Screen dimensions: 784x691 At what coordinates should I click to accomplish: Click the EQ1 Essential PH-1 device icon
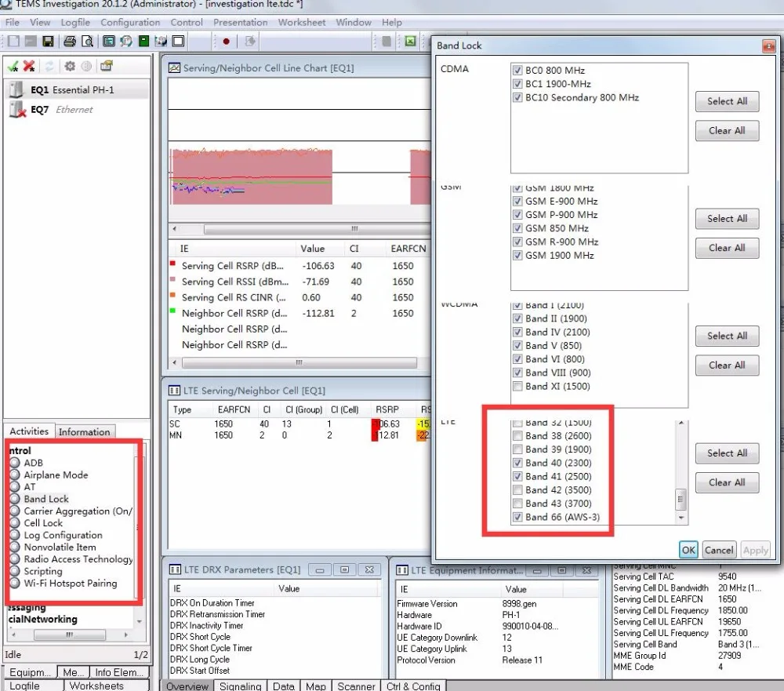16,89
